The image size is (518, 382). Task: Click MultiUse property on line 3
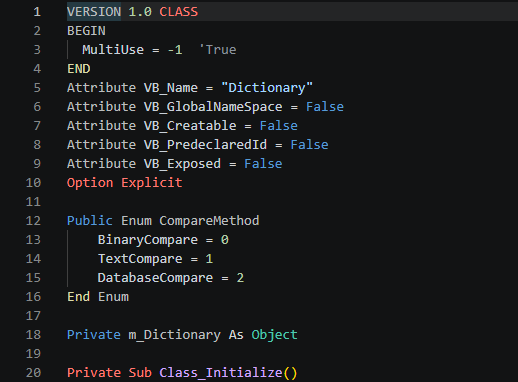pos(113,50)
